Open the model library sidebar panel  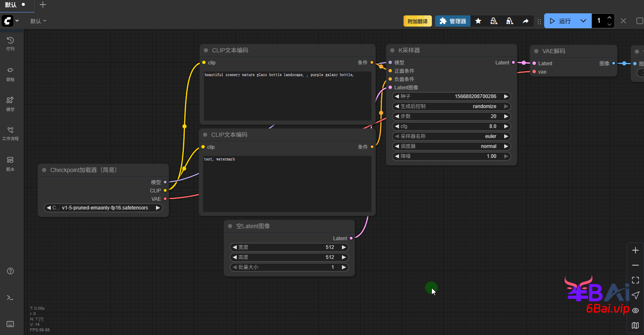tap(10, 103)
